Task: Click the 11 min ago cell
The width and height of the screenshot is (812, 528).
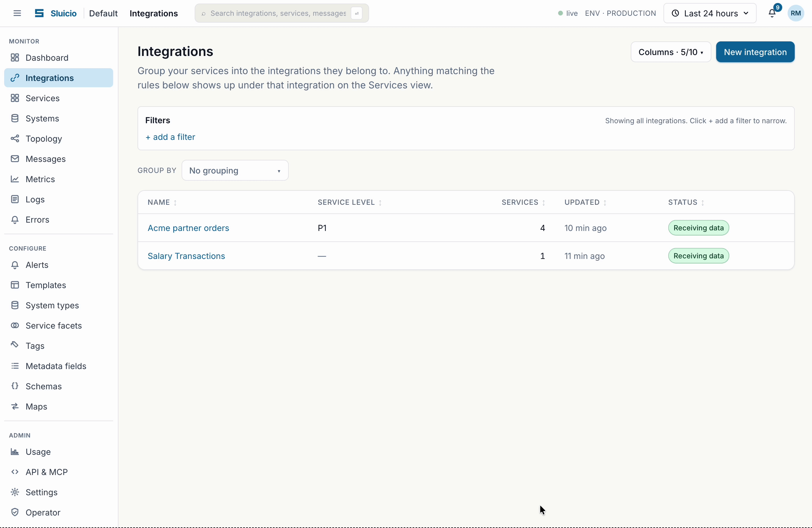Action: pyautogui.click(x=584, y=256)
